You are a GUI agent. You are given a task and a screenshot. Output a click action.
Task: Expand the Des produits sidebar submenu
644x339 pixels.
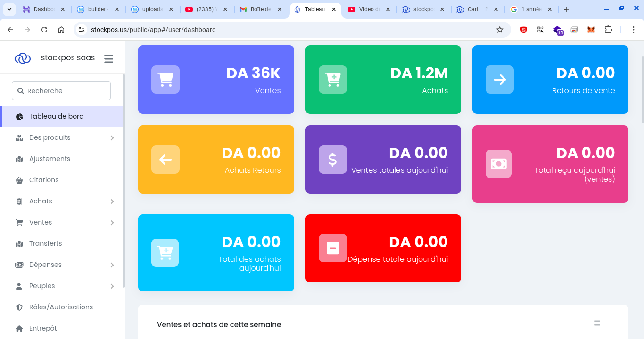[x=112, y=138]
